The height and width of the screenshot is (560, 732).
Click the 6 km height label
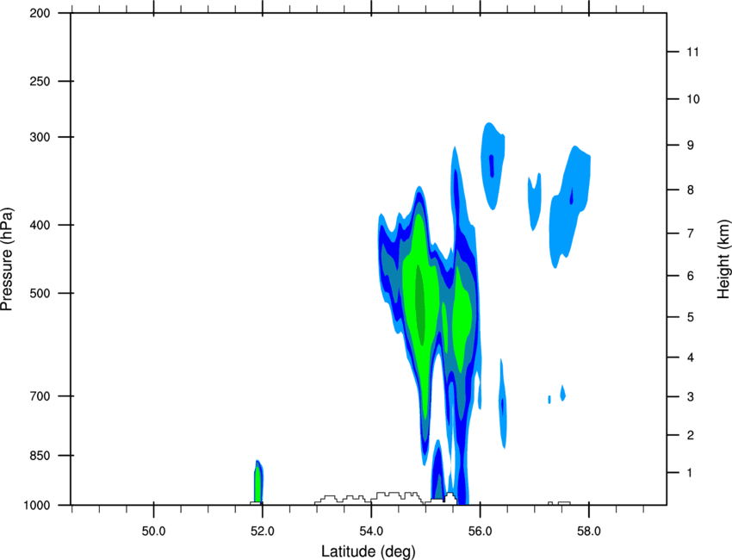(x=691, y=276)
